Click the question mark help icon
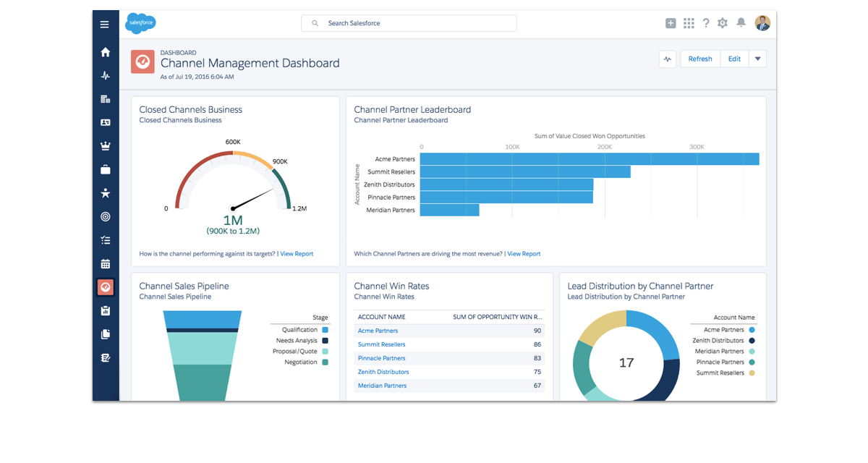Screen dimensions: 868x463 [706, 23]
